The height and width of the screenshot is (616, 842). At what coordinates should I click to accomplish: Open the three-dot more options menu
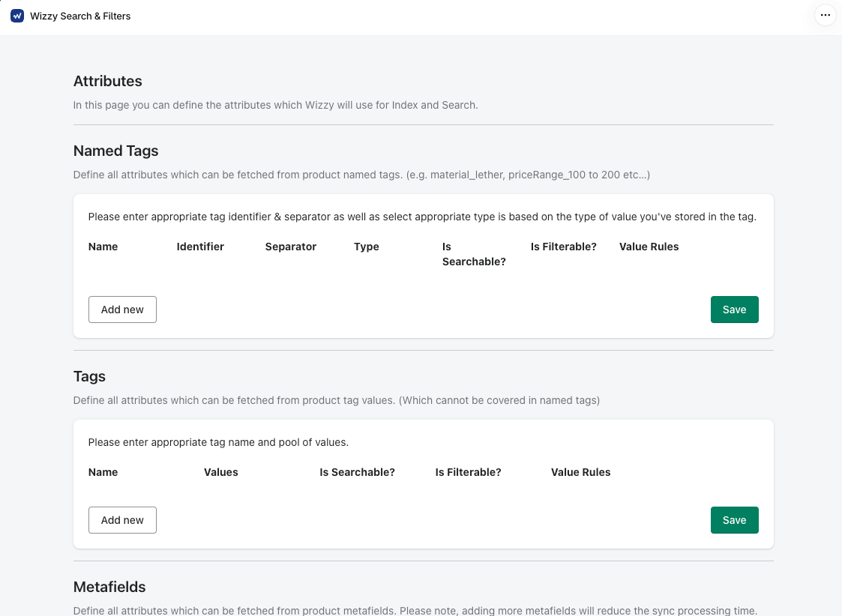pyautogui.click(x=826, y=16)
